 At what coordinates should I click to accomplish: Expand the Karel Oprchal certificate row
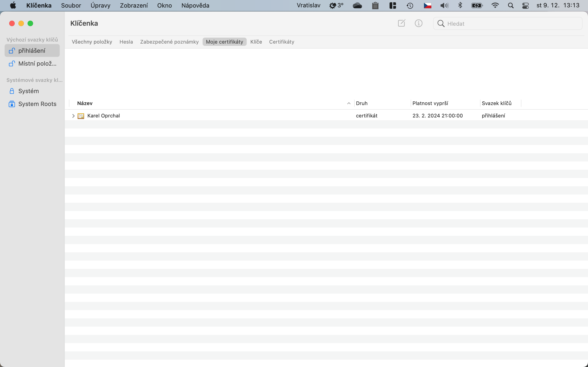pyautogui.click(x=73, y=116)
